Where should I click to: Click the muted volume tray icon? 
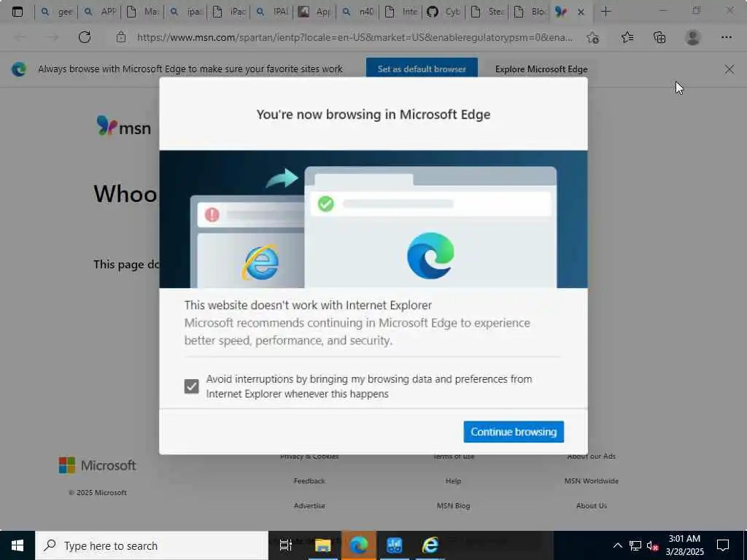[x=652, y=545]
